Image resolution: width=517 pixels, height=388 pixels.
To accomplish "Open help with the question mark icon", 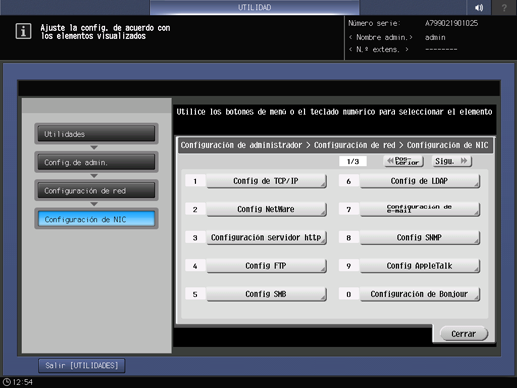I will coord(504,7).
